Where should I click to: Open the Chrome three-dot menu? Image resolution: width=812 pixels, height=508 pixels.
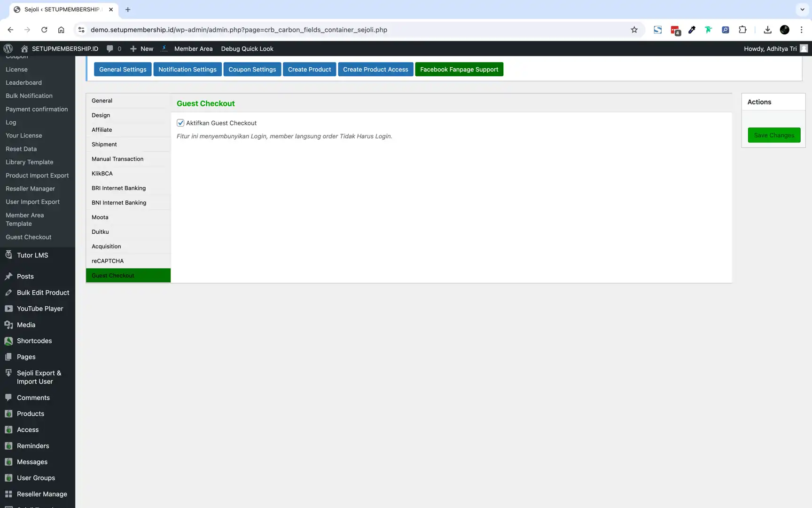coord(801,29)
